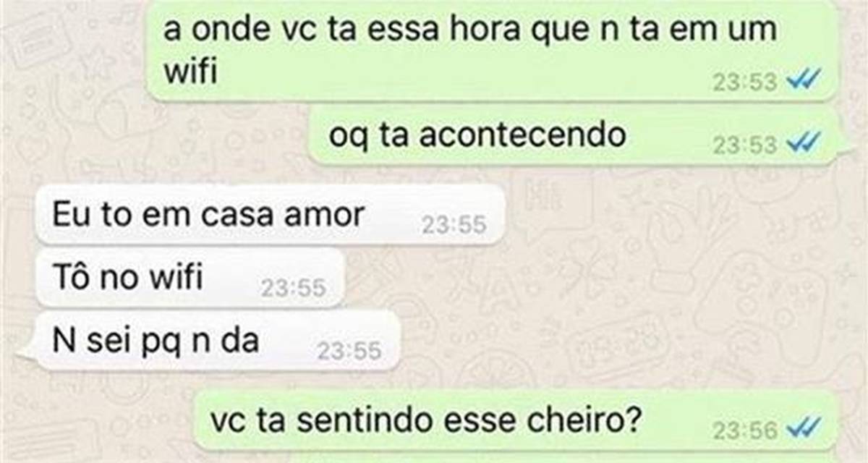Tap the 'Tô no wifi' message bubble

click(190, 279)
